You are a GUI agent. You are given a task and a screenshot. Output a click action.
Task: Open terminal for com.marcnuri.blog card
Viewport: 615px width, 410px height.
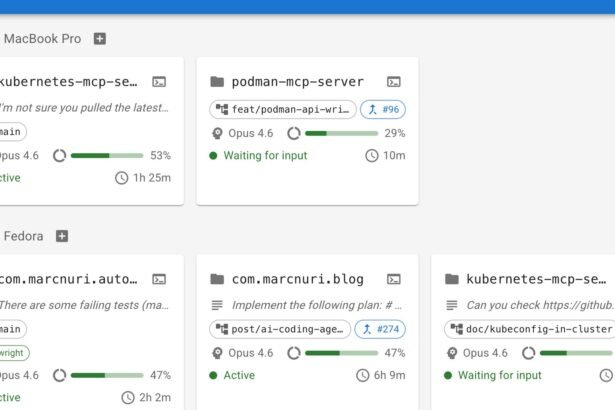tap(394, 279)
